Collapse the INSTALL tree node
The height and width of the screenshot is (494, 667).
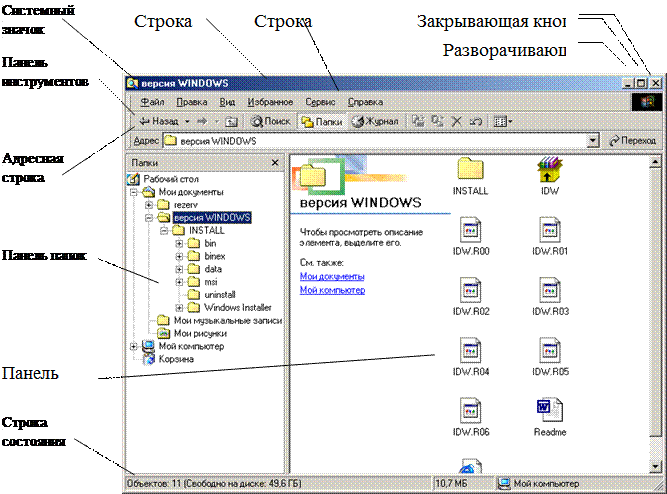coord(164,231)
